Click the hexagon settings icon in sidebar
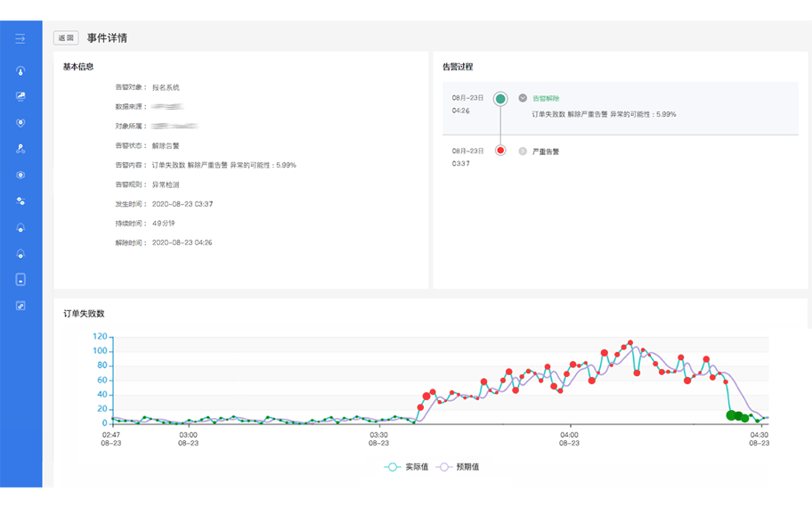812x508 pixels. (x=20, y=175)
